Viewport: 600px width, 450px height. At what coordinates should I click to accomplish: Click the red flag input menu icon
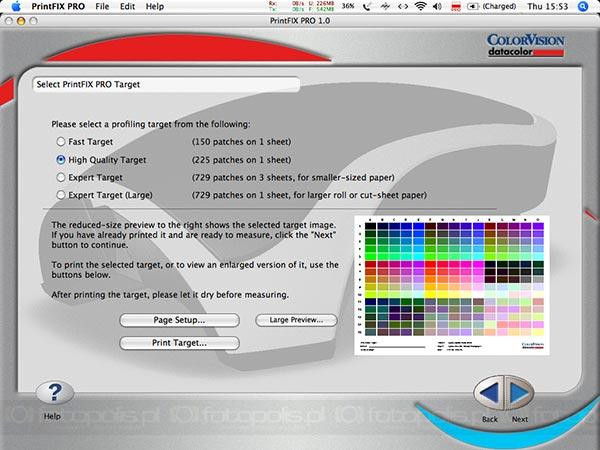456,7
